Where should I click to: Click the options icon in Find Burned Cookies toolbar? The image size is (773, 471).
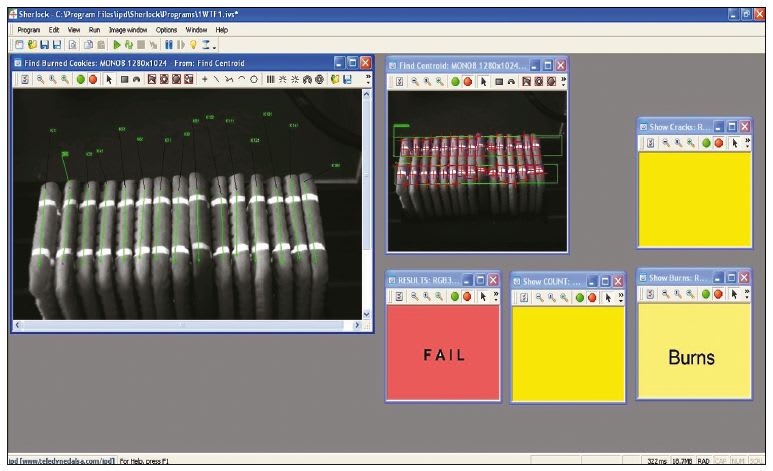click(x=25, y=79)
